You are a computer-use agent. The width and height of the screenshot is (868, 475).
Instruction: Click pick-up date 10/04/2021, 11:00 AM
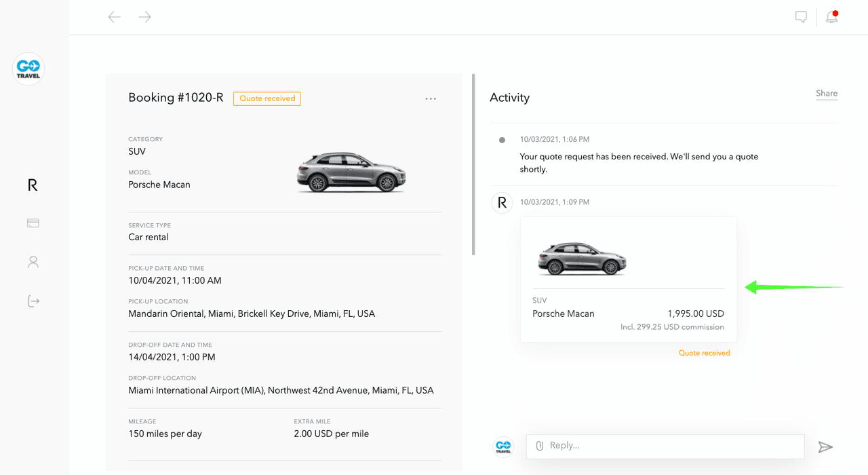pos(175,280)
